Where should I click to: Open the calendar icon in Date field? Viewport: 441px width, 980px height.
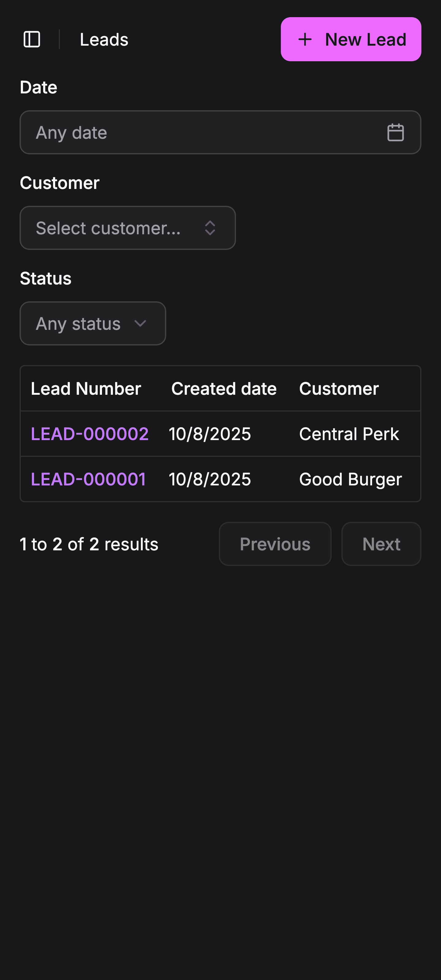pyautogui.click(x=395, y=132)
